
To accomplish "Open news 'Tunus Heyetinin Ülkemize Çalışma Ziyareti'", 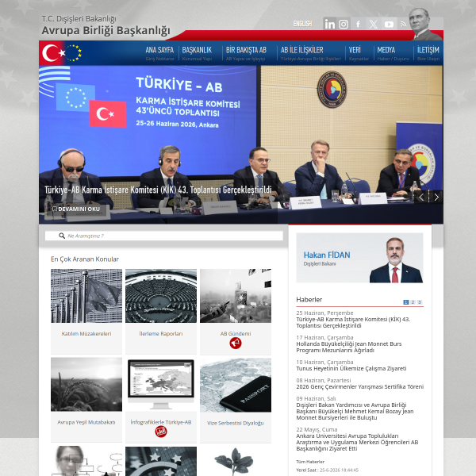I will (351, 369).
